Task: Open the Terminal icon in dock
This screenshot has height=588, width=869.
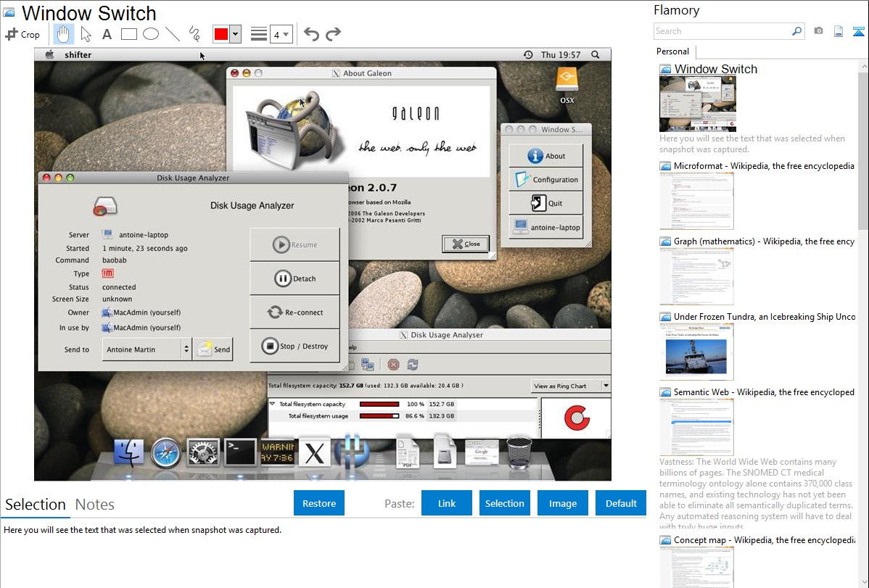Action: (240, 452)
